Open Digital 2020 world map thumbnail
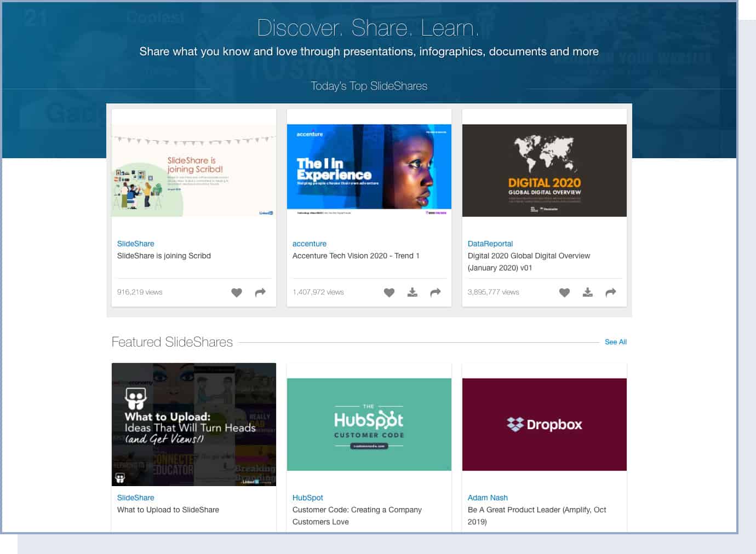 (x=545, y=170)
